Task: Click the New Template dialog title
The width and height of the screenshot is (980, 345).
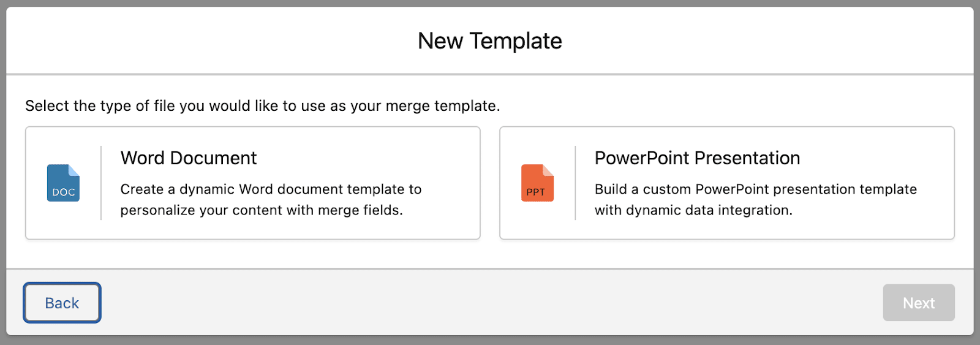Action: point(490,41)
